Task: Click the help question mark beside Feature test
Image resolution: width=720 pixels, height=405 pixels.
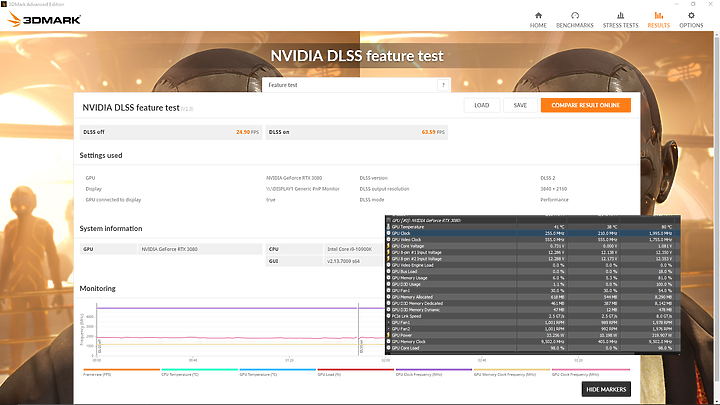Action: point(443,85)
